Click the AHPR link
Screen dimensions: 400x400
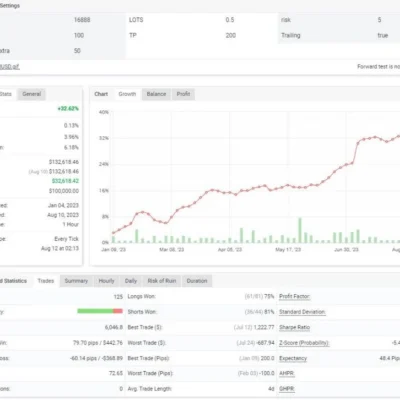pyautogui.click(x=287, y=373)
